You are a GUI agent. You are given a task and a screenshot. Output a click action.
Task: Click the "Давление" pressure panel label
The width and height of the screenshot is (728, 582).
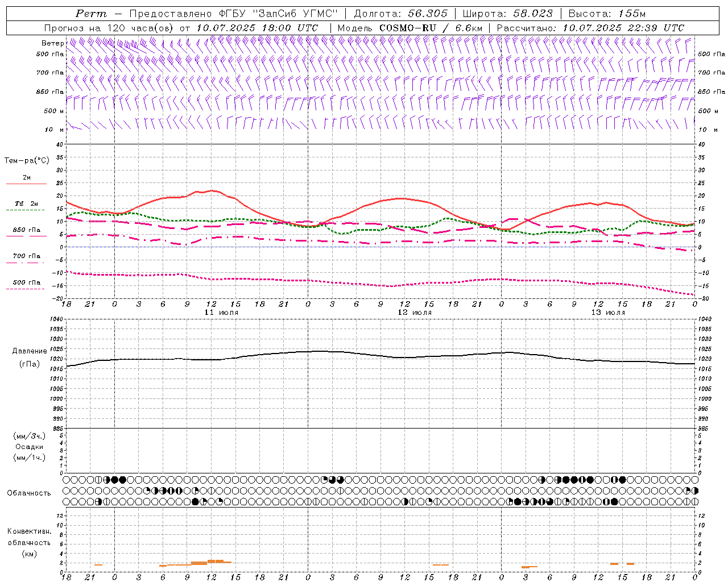(30, 351)
